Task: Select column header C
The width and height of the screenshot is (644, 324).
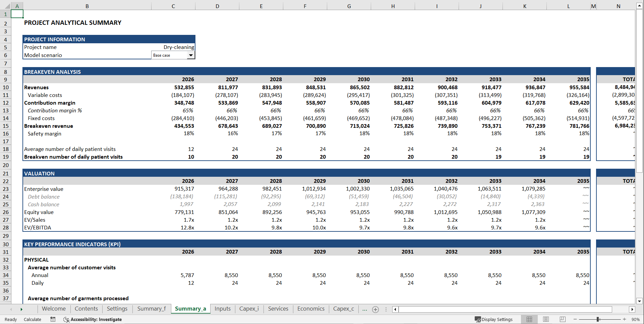Action: [x=173, y=6]
